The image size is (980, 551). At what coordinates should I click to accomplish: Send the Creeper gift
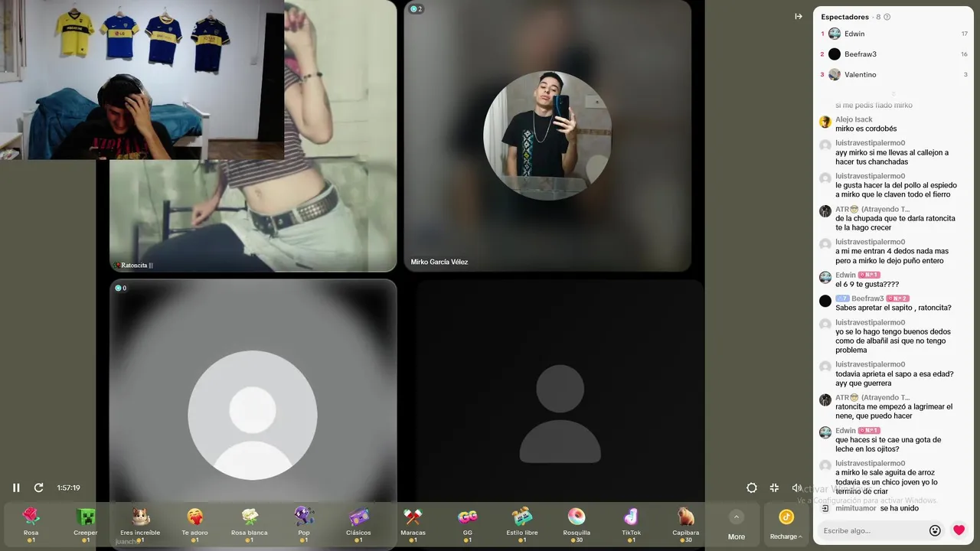tap(86, 524)
